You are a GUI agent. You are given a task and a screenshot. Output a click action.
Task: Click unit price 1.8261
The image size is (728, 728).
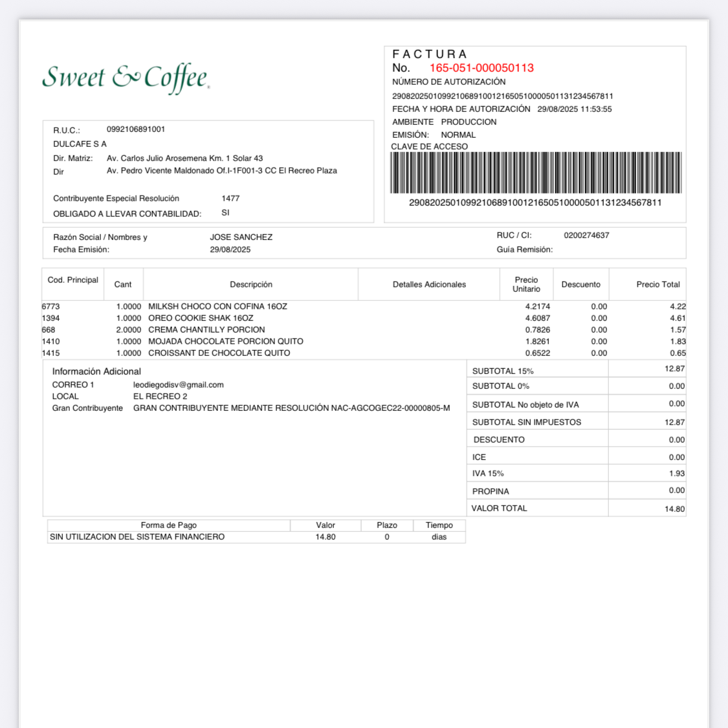(538, 341)
